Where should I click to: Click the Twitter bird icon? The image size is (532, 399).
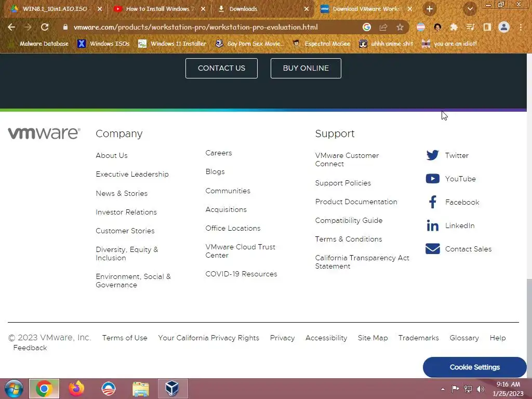click(x=433, y=155)
